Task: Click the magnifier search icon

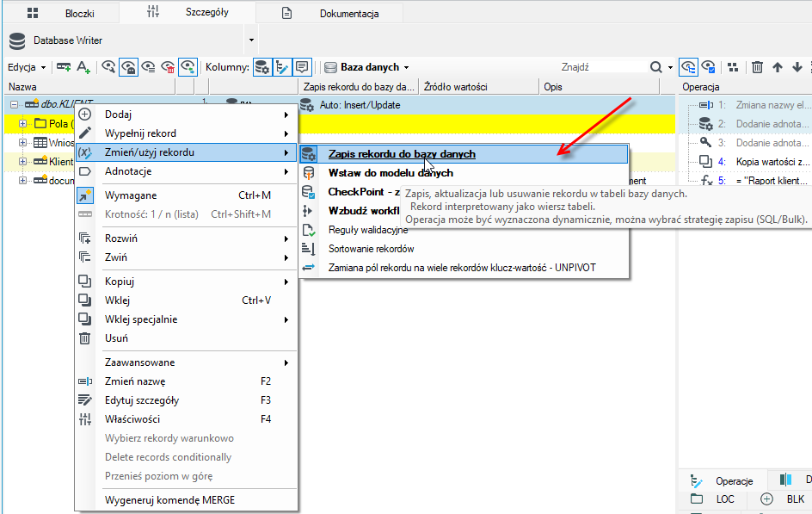Action: [x=656, y=67]
